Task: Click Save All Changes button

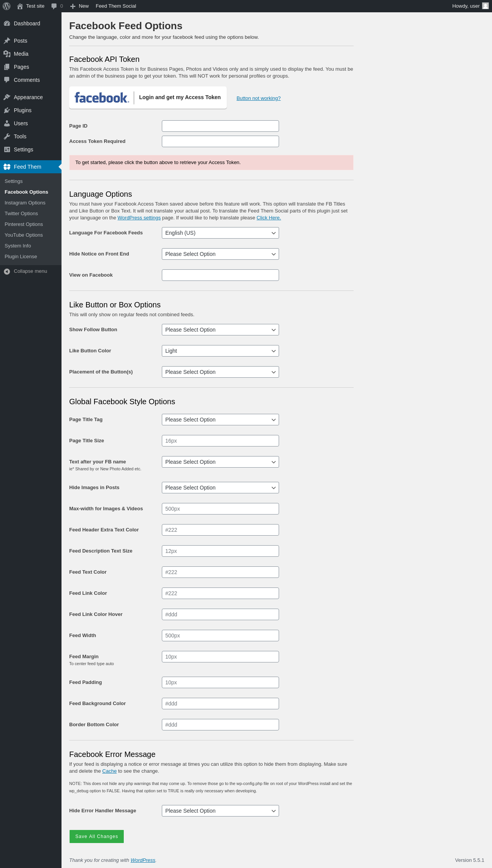Action: pyautogui.click(x=96, y=836)
